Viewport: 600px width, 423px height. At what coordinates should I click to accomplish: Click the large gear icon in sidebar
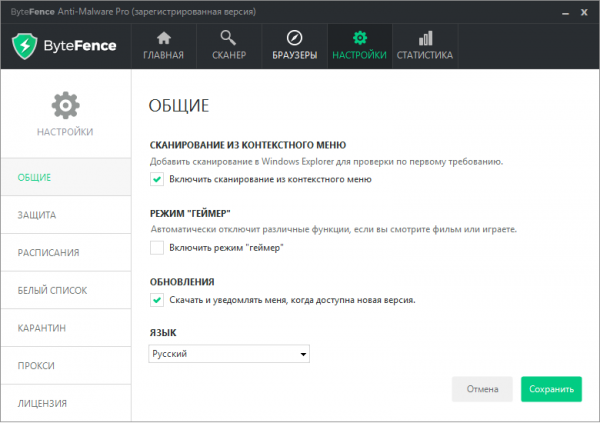65,104
